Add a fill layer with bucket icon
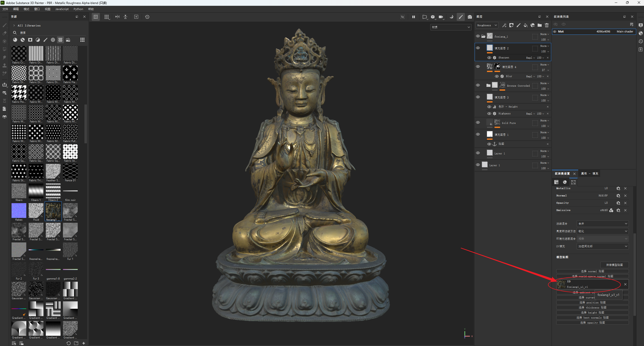 pos(525,25)
